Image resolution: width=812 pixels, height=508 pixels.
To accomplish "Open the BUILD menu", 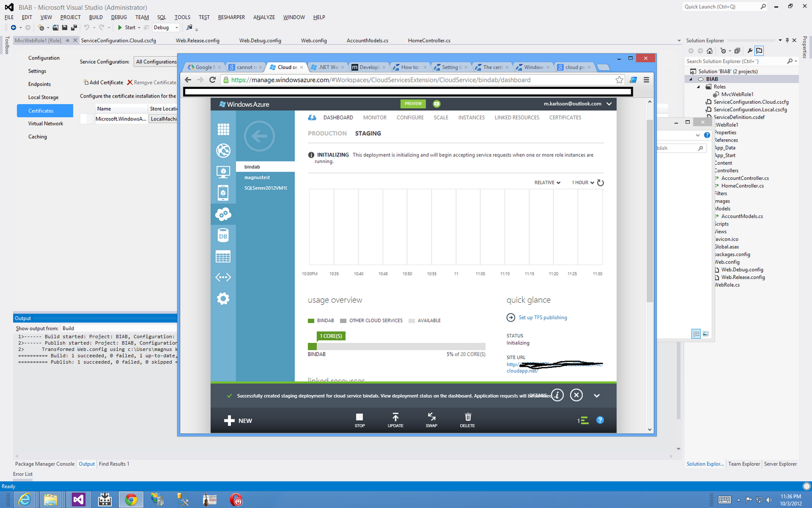I will click(96, 17).
